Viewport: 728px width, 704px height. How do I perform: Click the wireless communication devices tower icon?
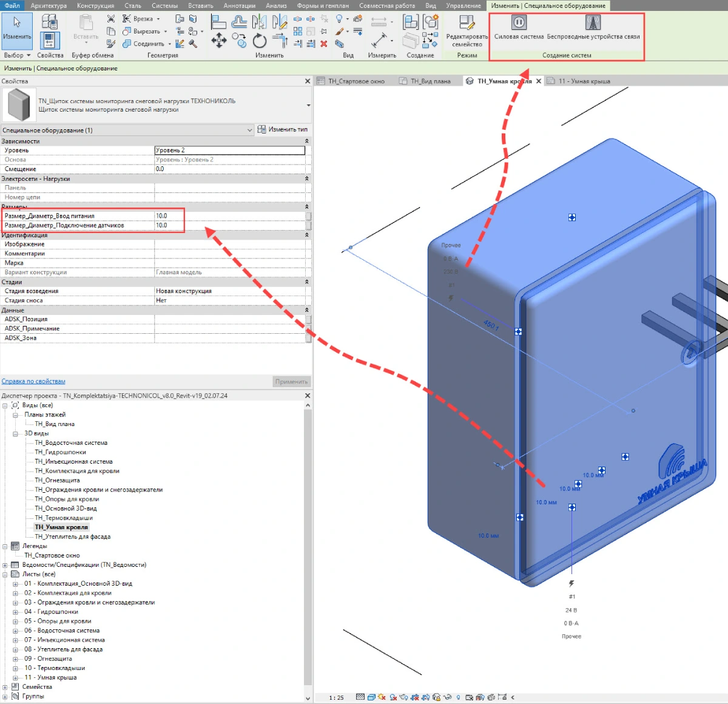593,23
